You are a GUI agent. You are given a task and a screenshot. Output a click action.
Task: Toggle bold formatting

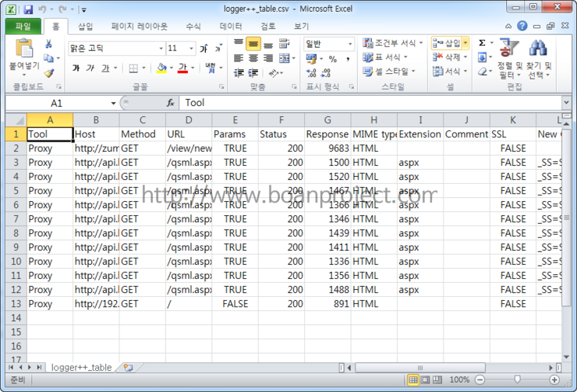tap(76, 68)
